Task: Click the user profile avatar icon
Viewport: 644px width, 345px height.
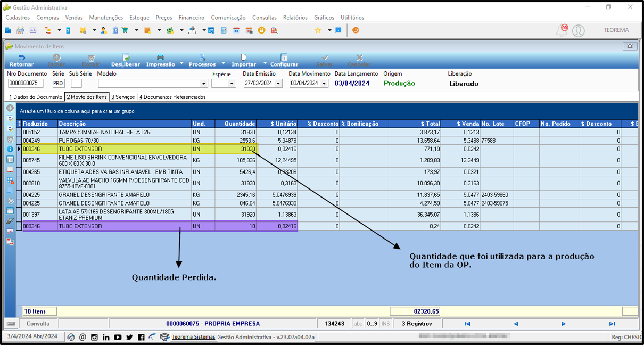Action: (x=578, y=31)
